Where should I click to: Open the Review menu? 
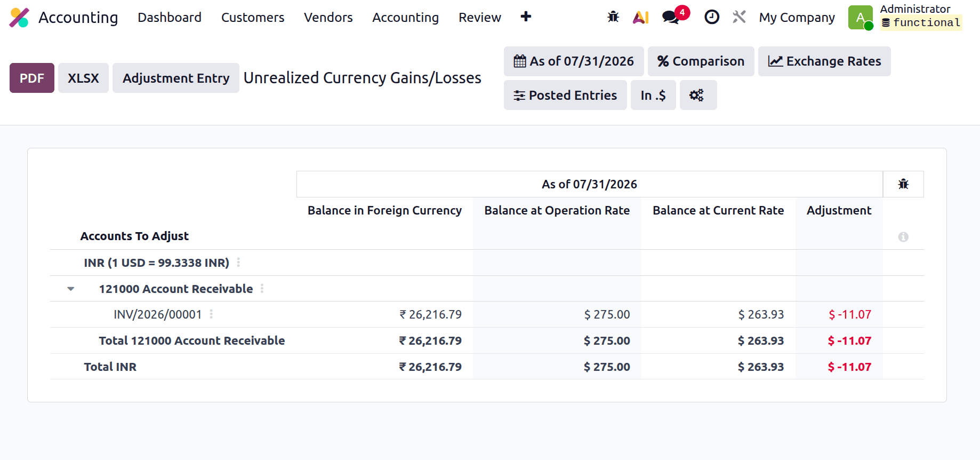click(x=480, y=18)
